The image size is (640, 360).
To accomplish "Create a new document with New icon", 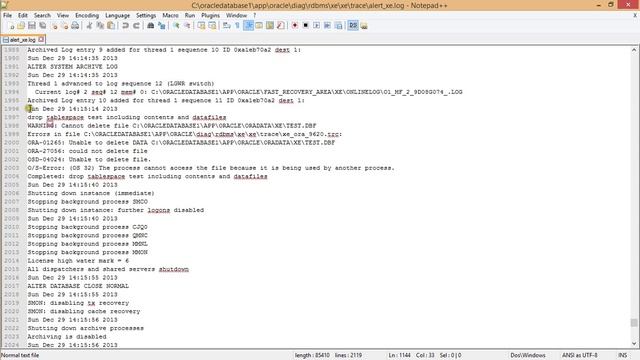I will [11, 26].
